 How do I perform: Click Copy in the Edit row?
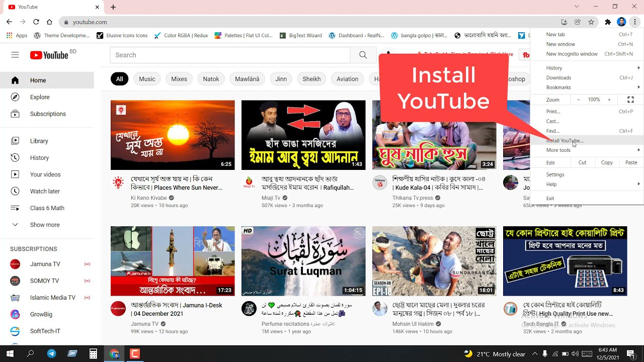[607, 162]
